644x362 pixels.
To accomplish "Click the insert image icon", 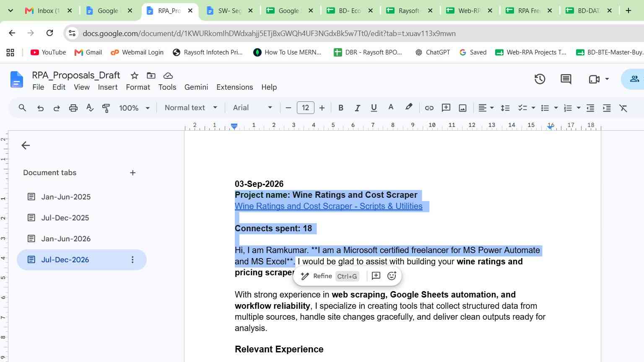I will [462, 108].
